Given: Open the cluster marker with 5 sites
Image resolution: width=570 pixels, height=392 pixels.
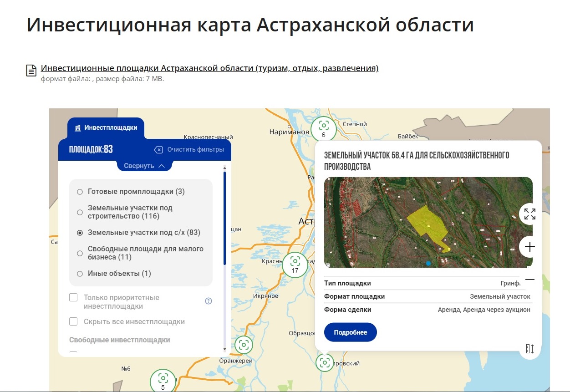Looking at the screenshot, I should pyautogui.click(x=163, y=381).
